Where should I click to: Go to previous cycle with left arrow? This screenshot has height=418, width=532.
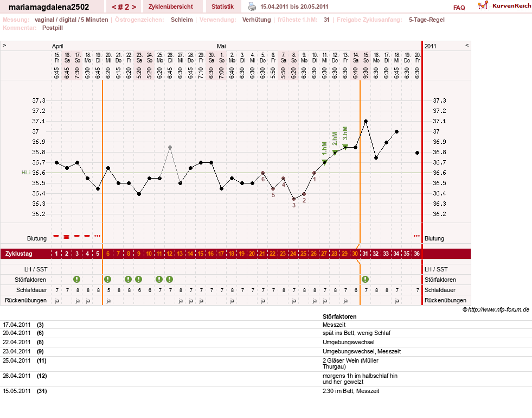(114, 7)
